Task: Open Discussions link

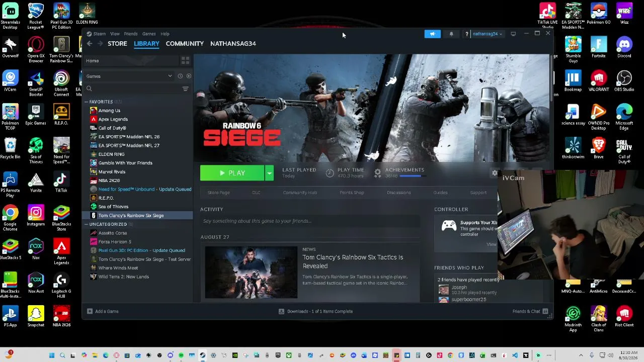Action: click(x=399, y=193)
